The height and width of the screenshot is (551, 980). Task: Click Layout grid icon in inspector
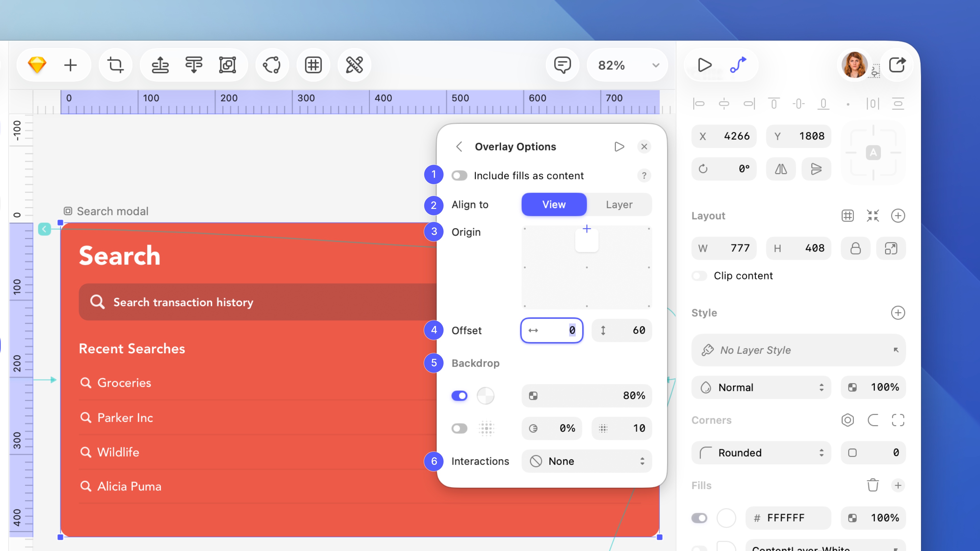pyautogui.click(x=848, y=216)
